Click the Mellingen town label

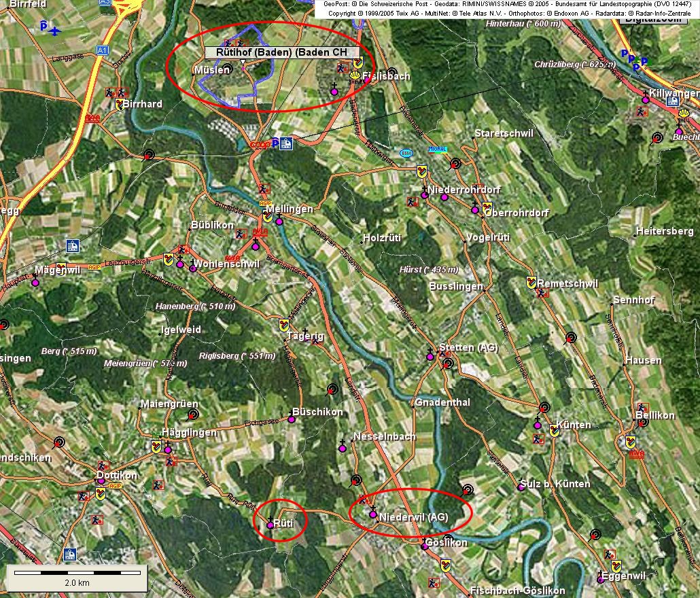[x=290, y=209]
